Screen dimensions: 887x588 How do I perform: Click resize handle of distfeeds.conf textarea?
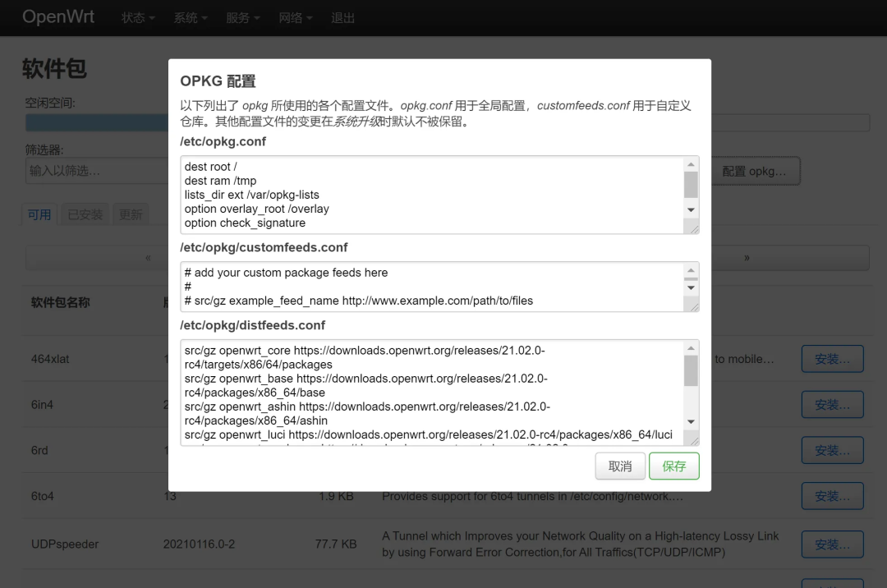pos(693,440)
